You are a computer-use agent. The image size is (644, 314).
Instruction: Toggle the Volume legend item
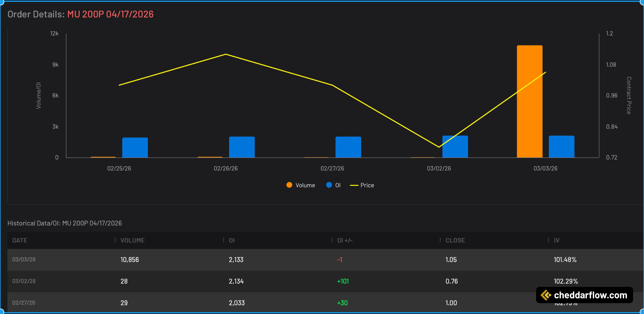[x=301, y=185]
